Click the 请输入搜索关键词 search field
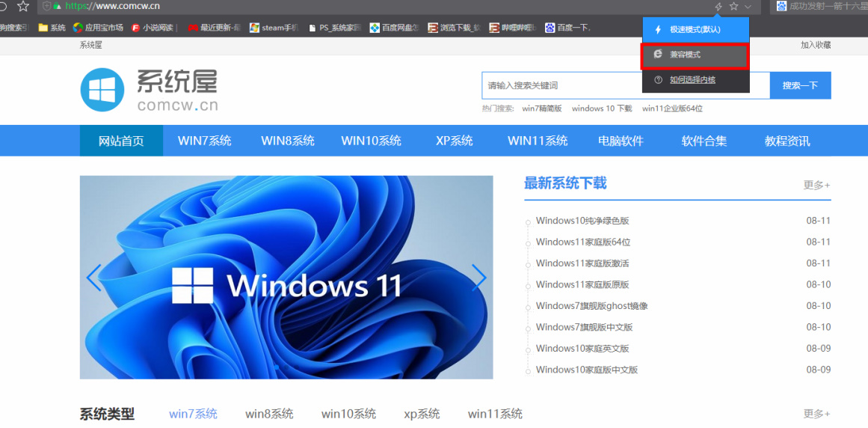 point(625,86)
